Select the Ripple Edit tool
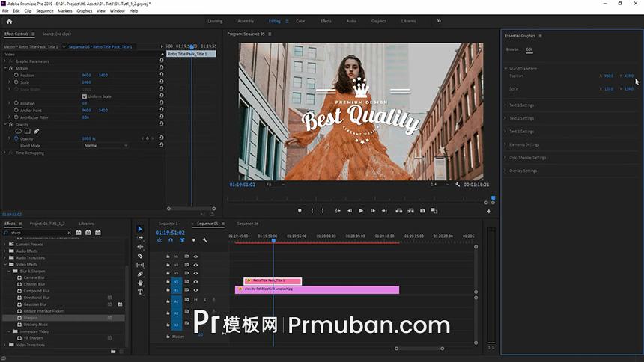This screenshot has width=644, height=362. click(140, 247)
